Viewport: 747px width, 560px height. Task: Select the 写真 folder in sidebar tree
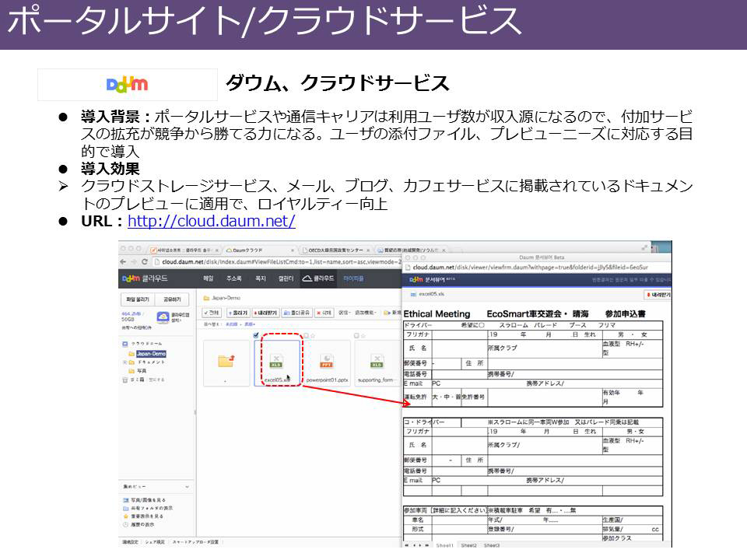tap(138, 371)
